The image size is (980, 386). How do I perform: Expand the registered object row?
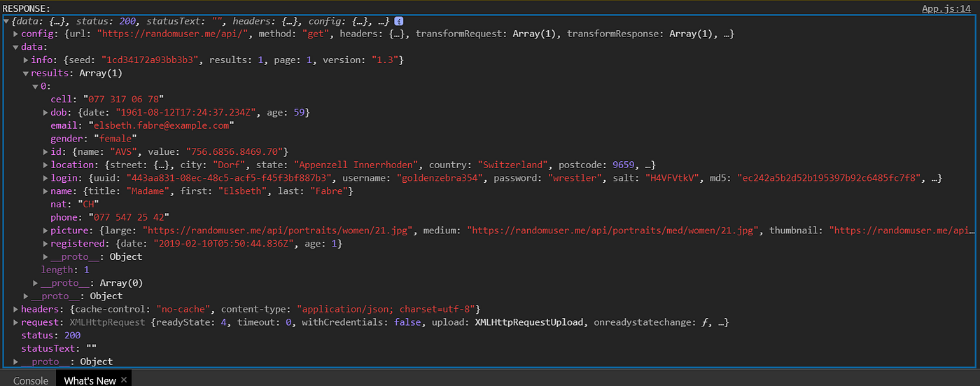[45, 243]
